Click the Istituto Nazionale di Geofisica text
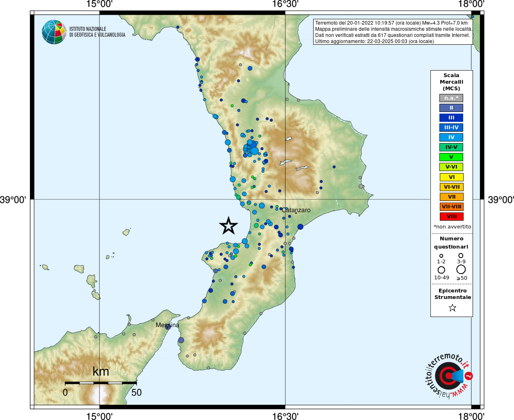The width and height of the screenshot is (514, 420). pyautogui.click(x=97, y=32)
